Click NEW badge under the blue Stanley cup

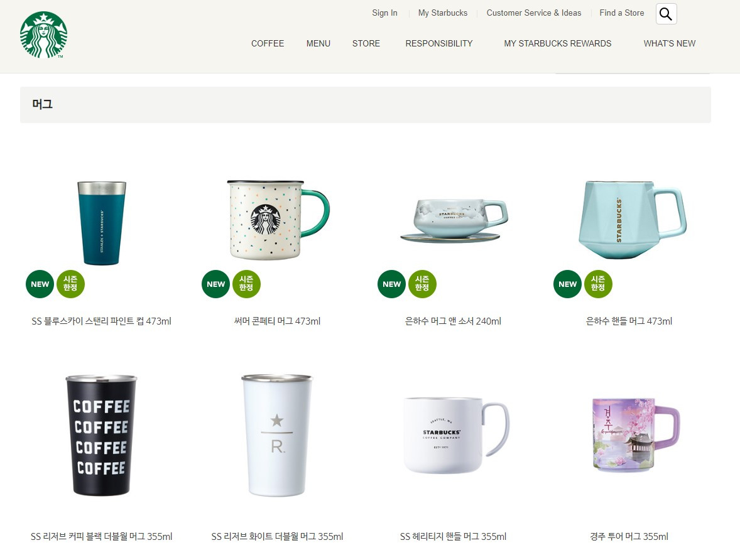click(40, 284)
